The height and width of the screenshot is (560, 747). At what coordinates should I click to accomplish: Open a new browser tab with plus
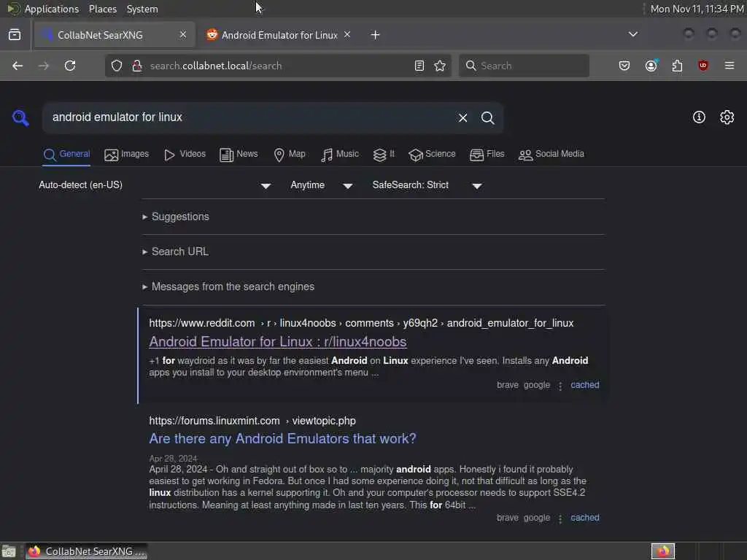pos(376,35)
